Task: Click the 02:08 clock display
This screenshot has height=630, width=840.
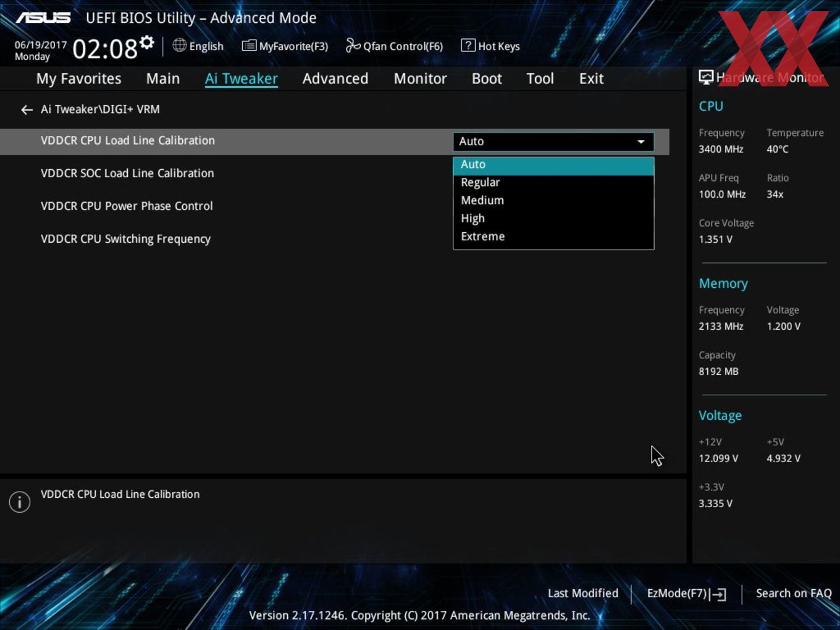Action: tap(104, 49)
